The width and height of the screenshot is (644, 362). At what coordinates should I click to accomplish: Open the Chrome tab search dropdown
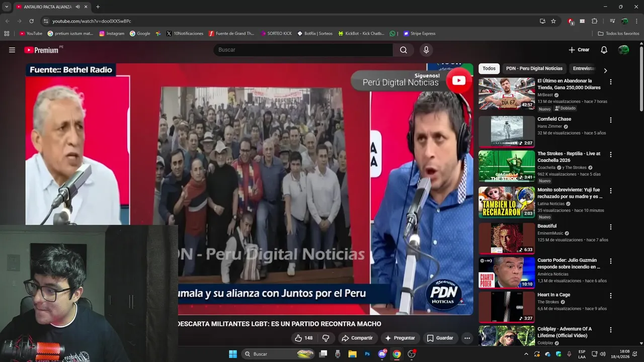pyautogui.click(x=7, y=7)
